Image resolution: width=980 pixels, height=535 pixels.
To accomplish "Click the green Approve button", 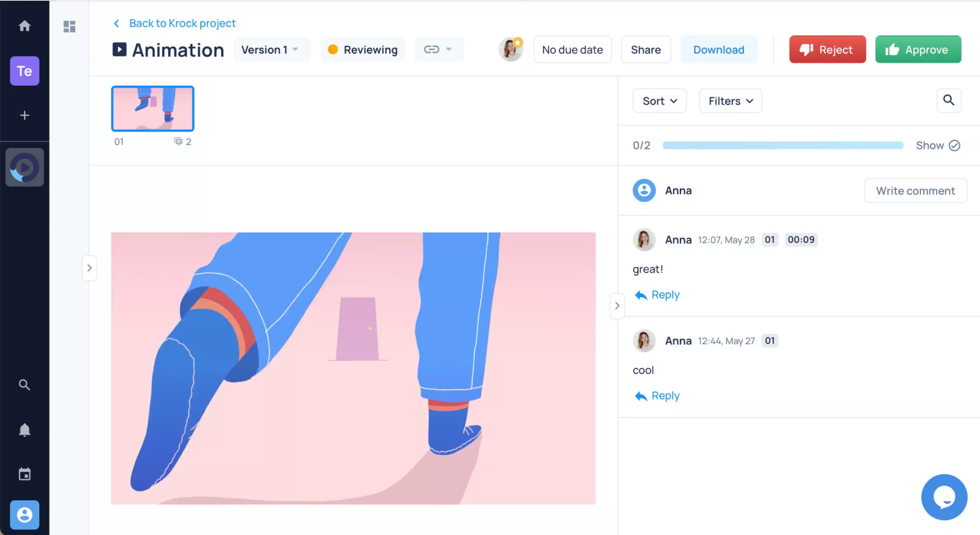I will point(918,49).
